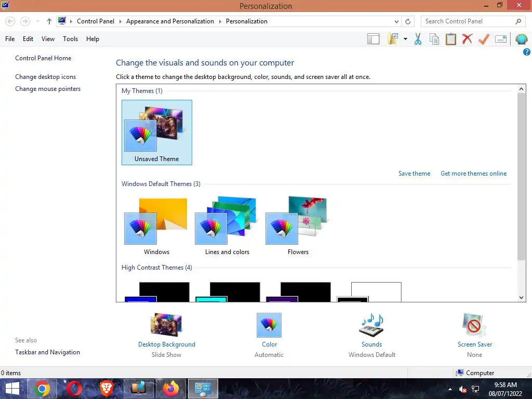The width and height of the screenshot is (532, 399).
Task: Open Taskbar and Navigation link
Action: 47,352
